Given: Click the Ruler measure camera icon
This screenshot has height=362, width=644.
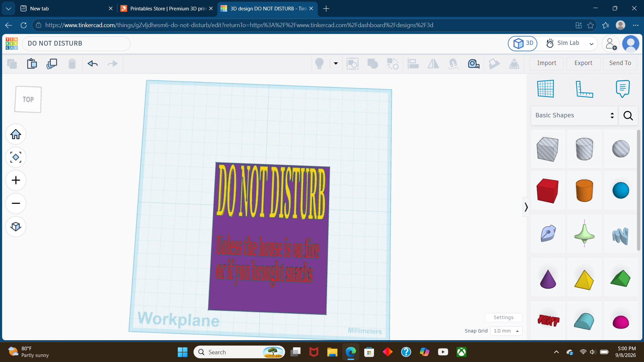Looking at the screenshot, I should coord(474,64).
